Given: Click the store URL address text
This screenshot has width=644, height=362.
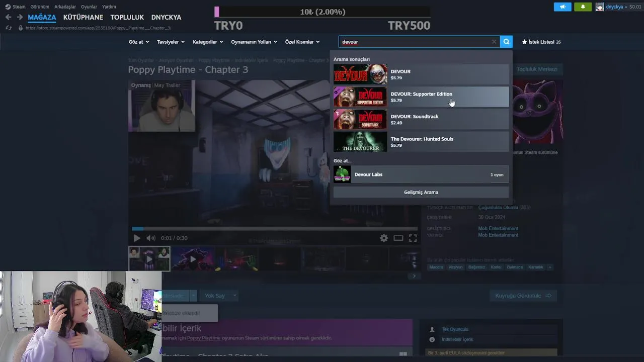Looking at the screenshot, I should click(98, 28).
